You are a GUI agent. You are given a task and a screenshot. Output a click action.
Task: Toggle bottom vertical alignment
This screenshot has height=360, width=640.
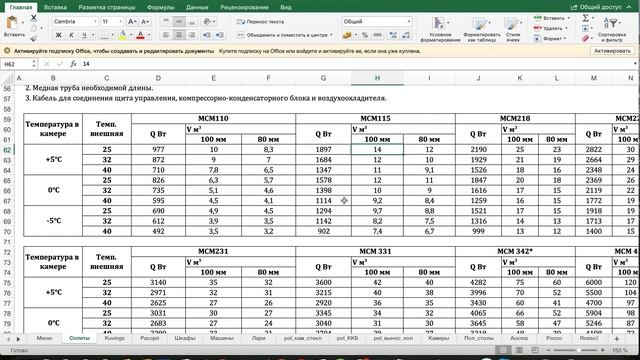[192, 21]
